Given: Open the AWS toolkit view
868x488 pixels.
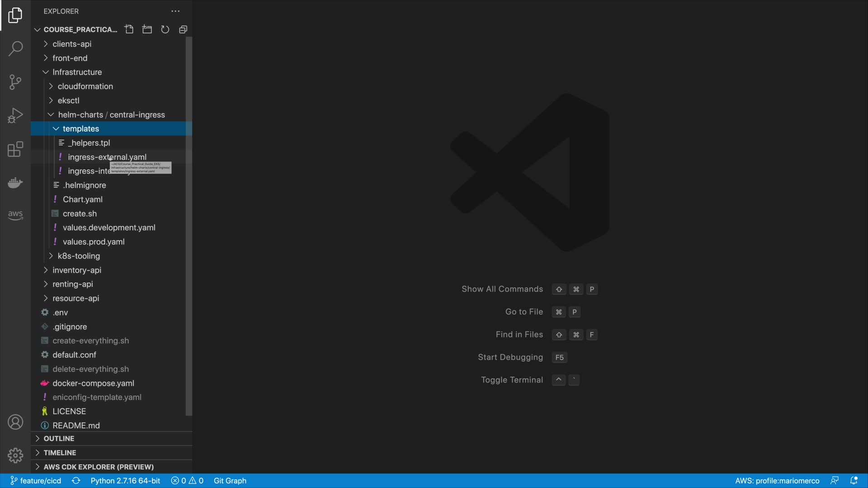Looking at the screenshot, I should (x=15, y=215).
